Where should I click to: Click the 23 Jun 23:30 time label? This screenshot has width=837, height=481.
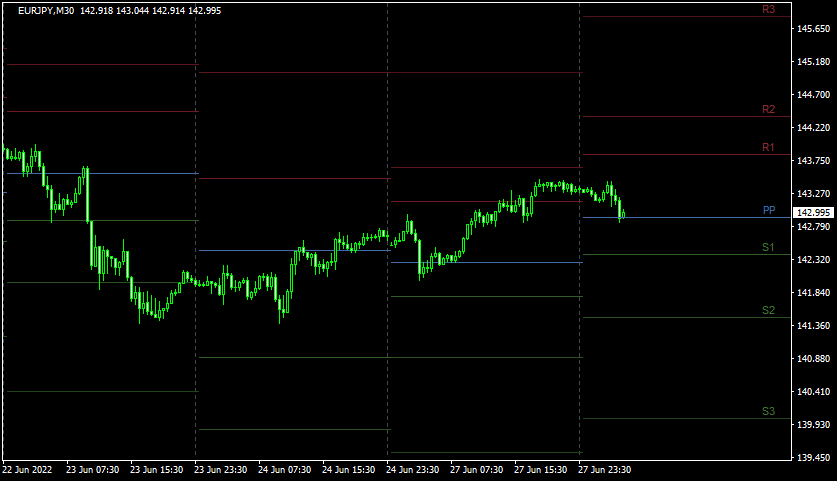coord(220,470)
